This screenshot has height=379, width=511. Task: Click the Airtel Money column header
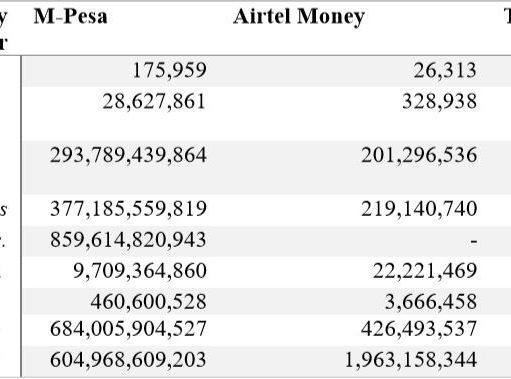[x=299, y=17]
